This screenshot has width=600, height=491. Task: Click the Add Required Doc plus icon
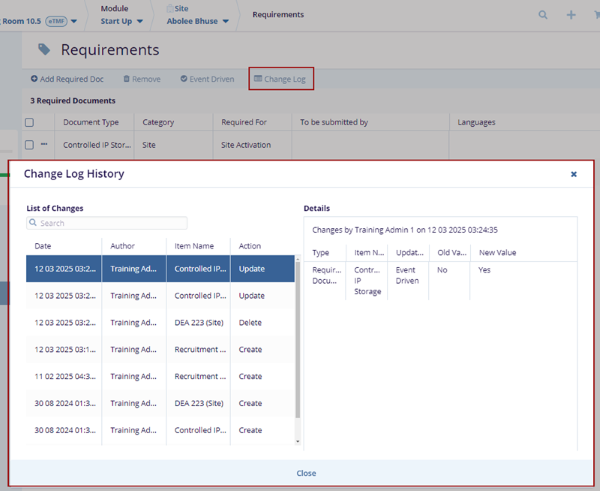click(x=35, y=79)
